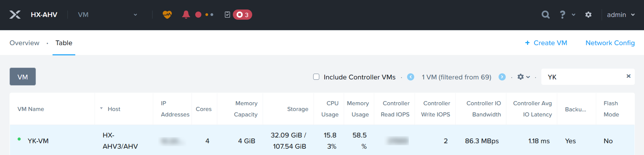Clear the YK search filter
This screenshot has height=155, width=644.
click(628, 76)
